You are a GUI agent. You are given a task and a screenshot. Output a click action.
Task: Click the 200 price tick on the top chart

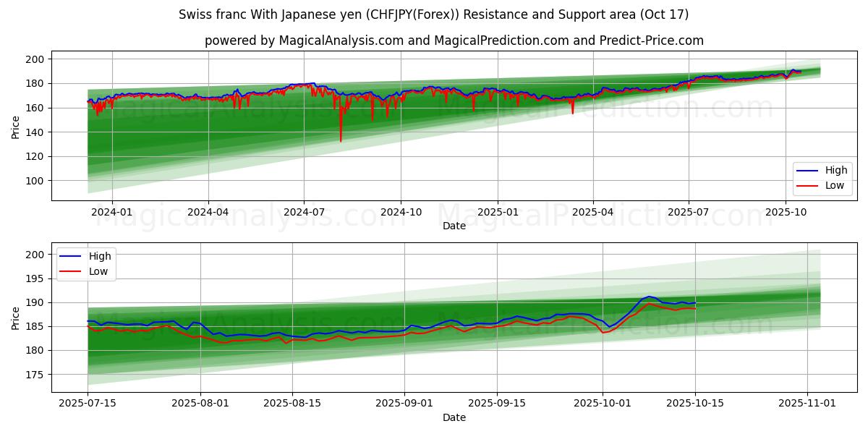point(35,59)
